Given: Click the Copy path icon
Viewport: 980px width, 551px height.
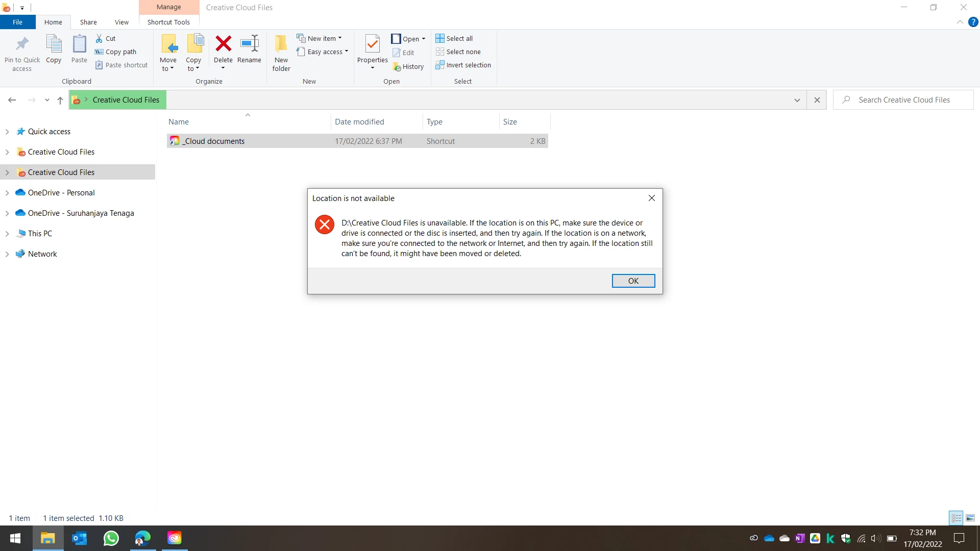Looking at the screenshot, I should (x=99, y=52).
